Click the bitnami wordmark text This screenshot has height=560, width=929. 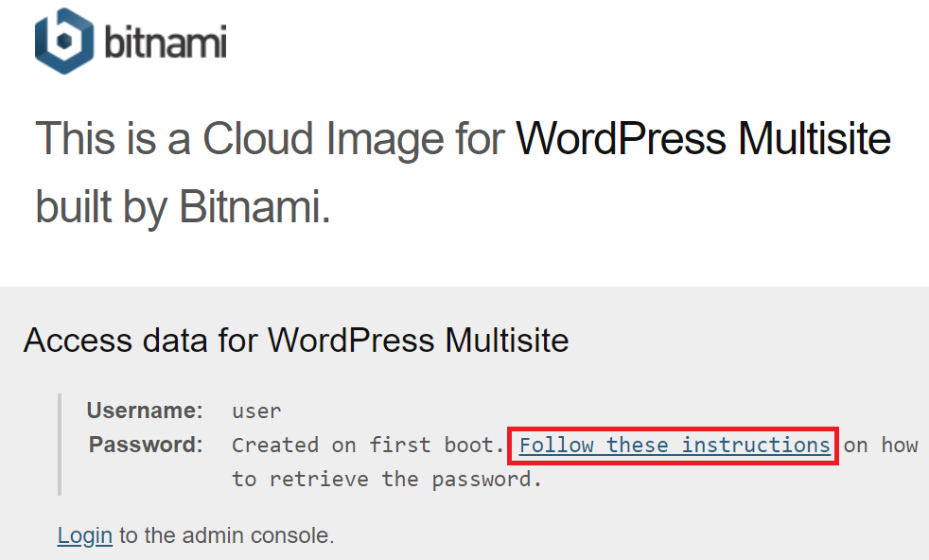pos(166,43)
